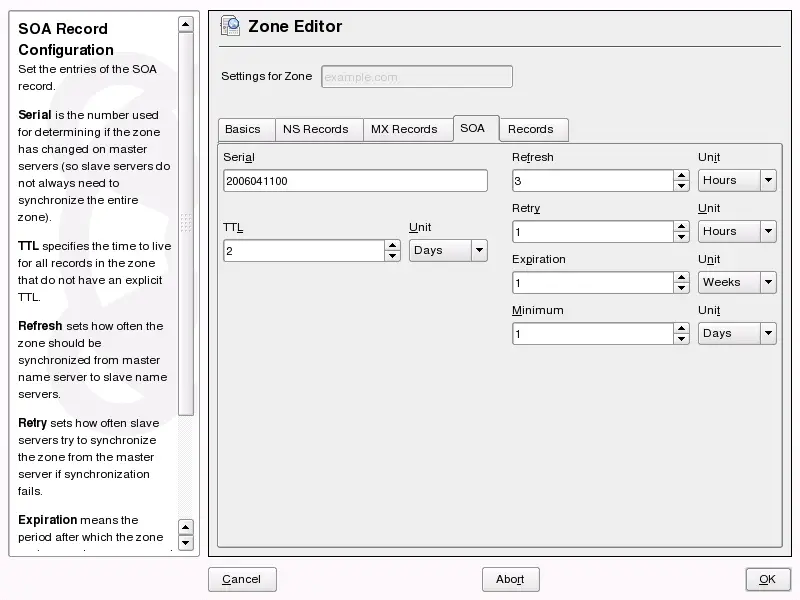Go to the Records tab
Image resolution: width=800 pixels, height=600 pixels.
[530, 129]
